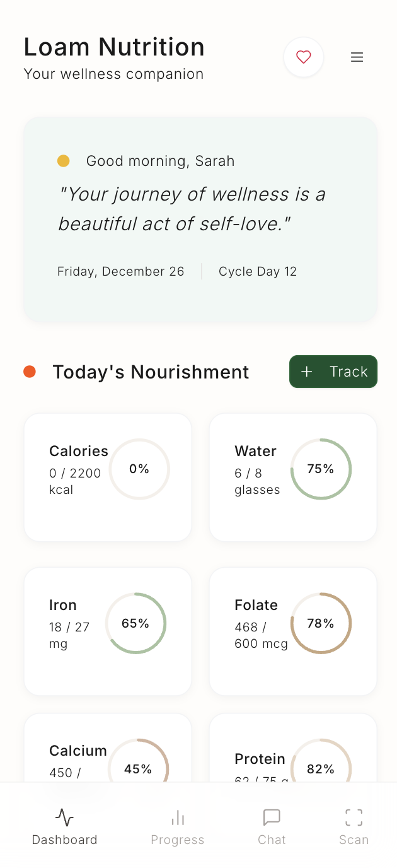Select the Scan frame icon
The height and width of the screenshot is (868, 397).
(x=354, y=816)
